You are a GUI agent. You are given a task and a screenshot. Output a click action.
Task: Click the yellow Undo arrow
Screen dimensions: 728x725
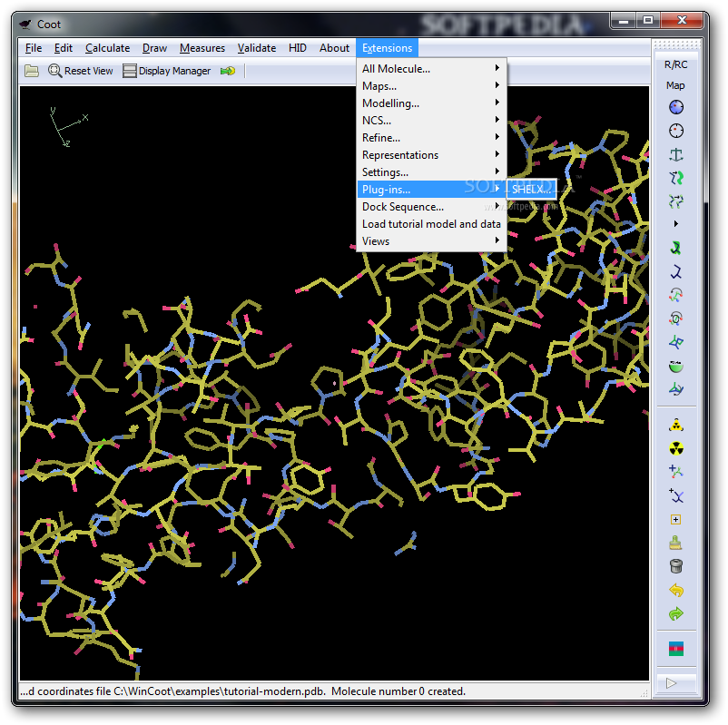(x=676, y=591)
